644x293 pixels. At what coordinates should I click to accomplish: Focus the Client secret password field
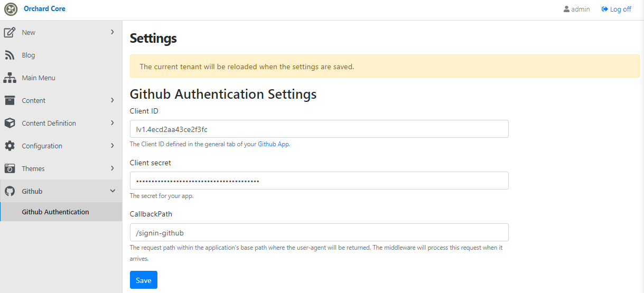(319, 181)
